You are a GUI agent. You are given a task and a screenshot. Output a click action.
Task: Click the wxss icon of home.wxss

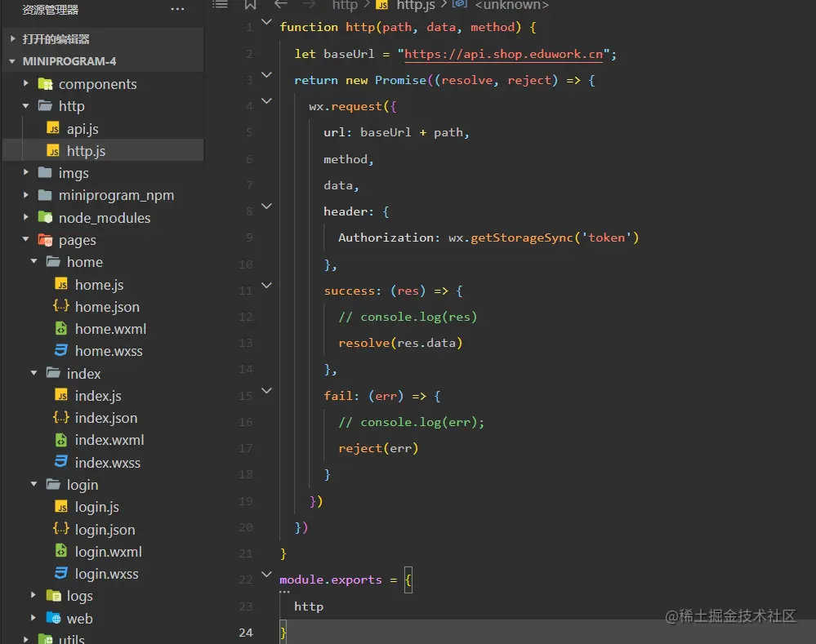click(x=61, y=351)
